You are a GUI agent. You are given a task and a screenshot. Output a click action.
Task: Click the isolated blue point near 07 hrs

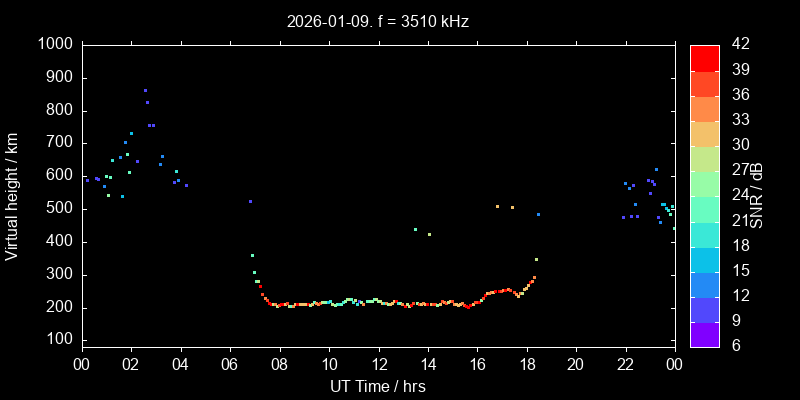pyautogui.click(x=250, y=201)
